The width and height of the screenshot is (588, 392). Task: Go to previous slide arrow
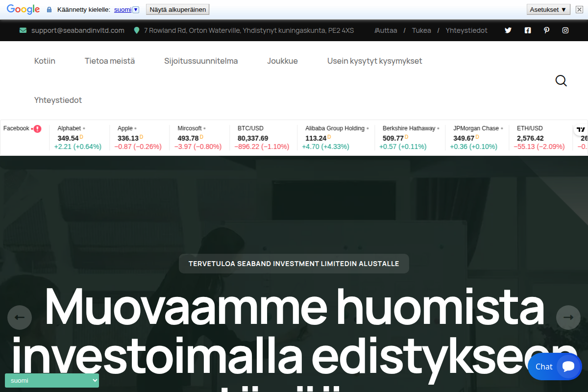[20, 318]
